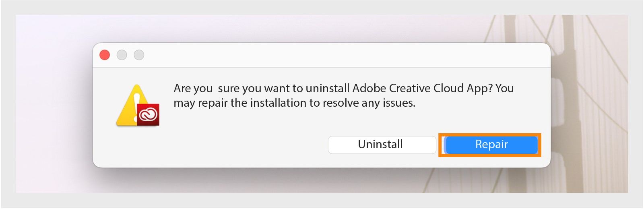The image size is (644, 209).
Task: Click the "may repair the installation" text line
Action: 294,103
